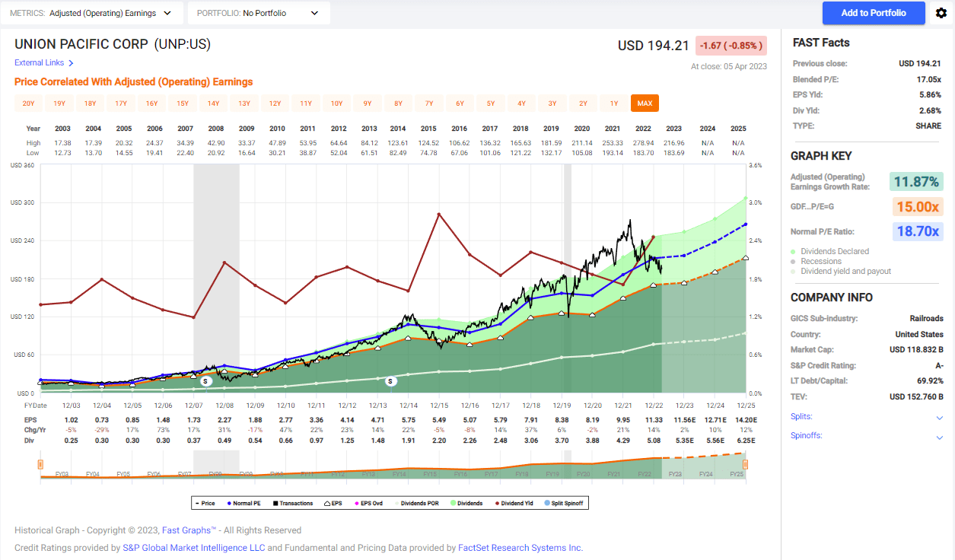Screen dimensions: 955x560
Task: Click the 2022 Div value 5.08
Action: click(654, 440)
